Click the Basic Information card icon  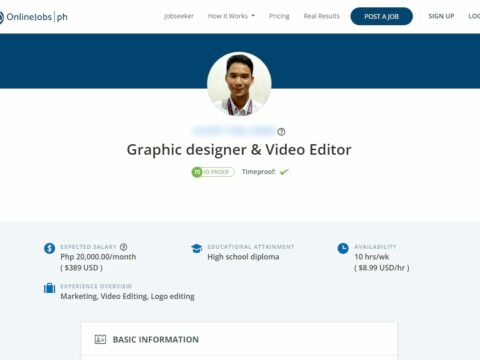click(x=100, y=339)
